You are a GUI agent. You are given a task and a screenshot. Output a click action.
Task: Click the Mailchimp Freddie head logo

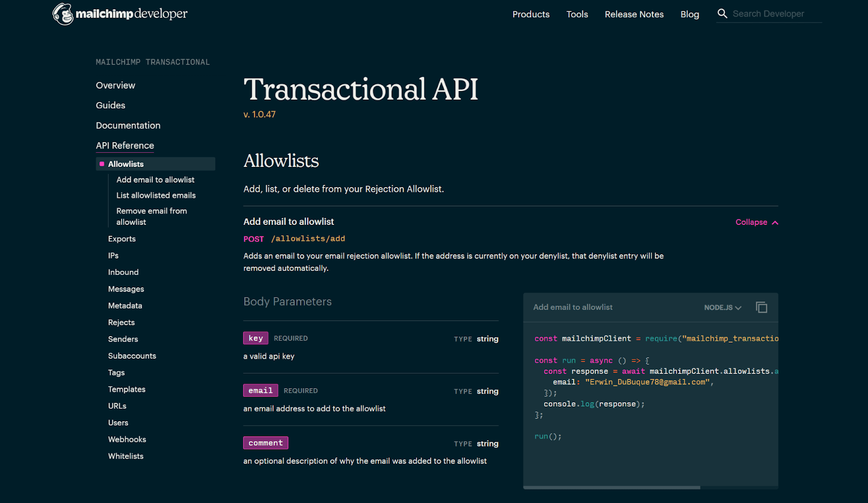[x=62, y=14]
